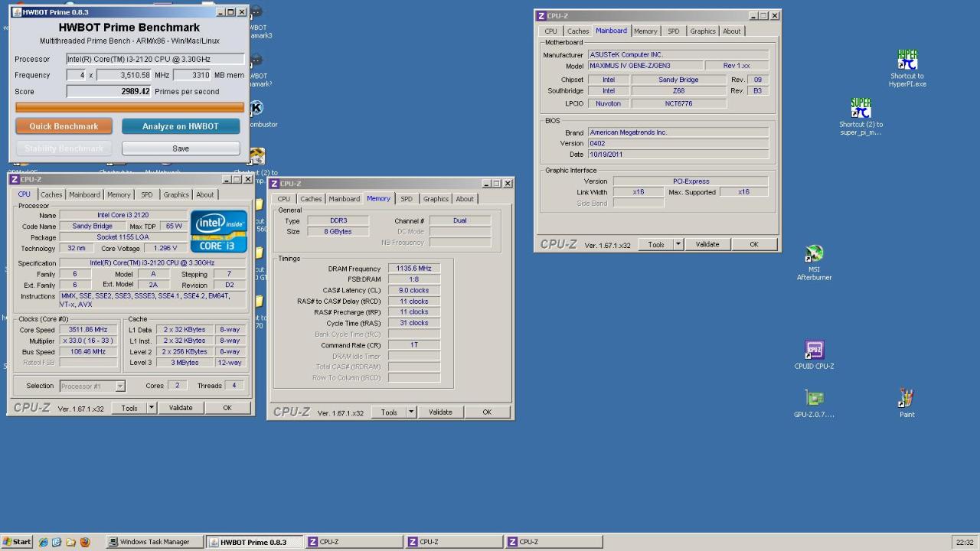Image resolution: width=980 pixels, height=551 pixels.
Task: Click OK in CPU-Z processor window
Action: pyautogui.click(x=227, y=408)
